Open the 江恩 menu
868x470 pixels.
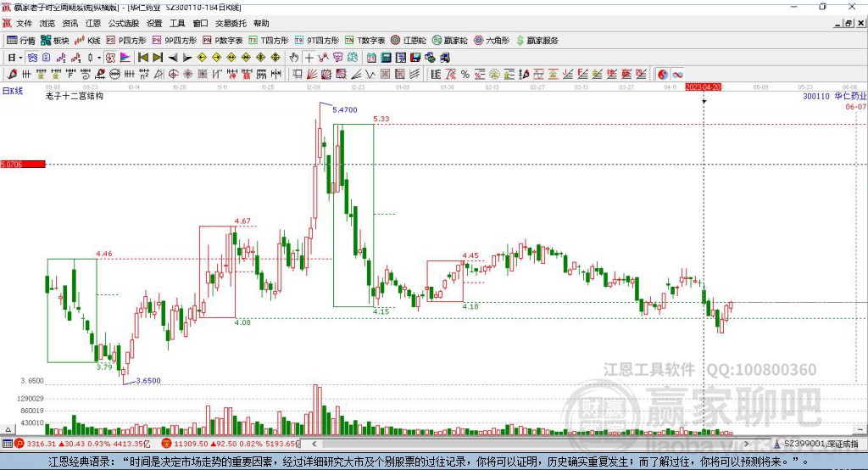(93, 23)
